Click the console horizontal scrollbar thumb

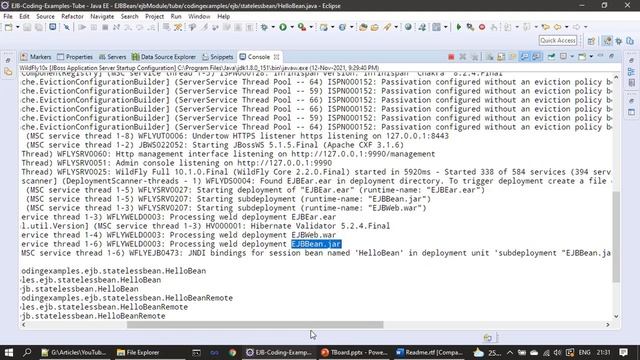[x=255, y=325]
